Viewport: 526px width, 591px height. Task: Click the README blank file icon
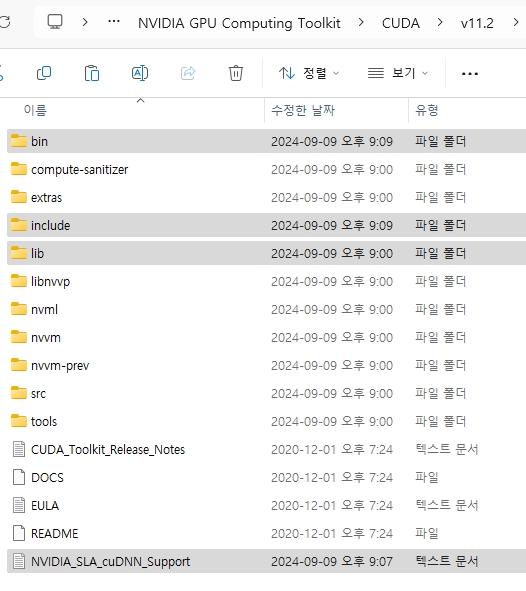tap(19, 533)
